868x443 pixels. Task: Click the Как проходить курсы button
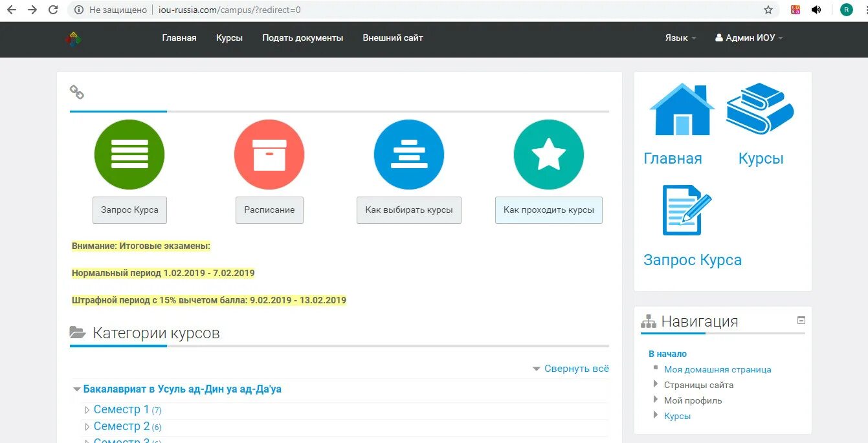(x=549, y=210)
